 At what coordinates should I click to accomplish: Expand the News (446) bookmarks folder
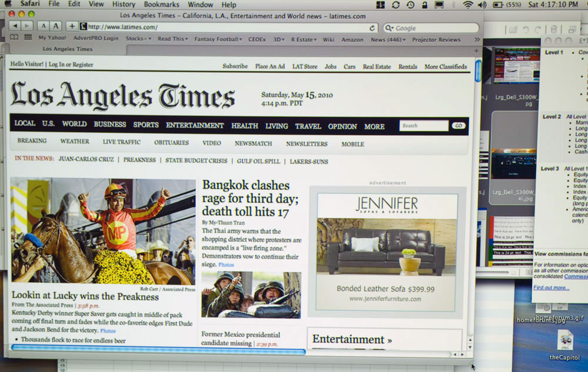click(x=388, y=39)
